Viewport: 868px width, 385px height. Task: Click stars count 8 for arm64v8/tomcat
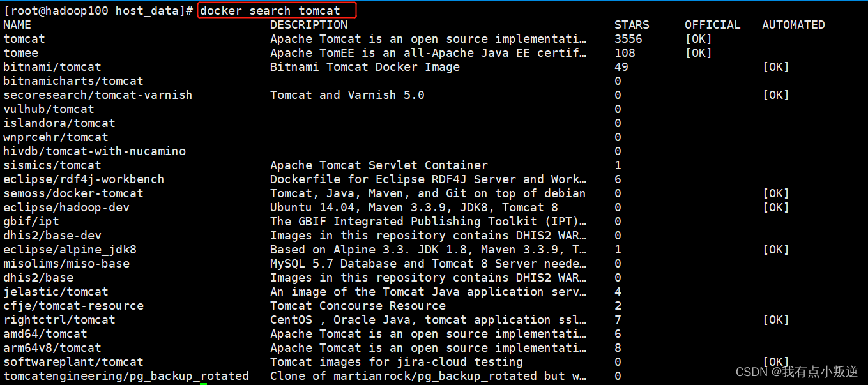coord(618,348)
